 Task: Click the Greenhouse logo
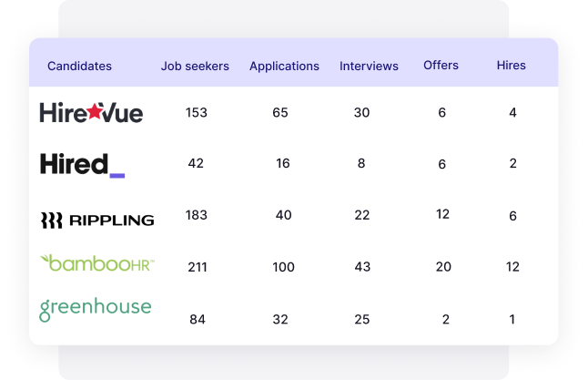pyautogui.click(x=95, y=308)
